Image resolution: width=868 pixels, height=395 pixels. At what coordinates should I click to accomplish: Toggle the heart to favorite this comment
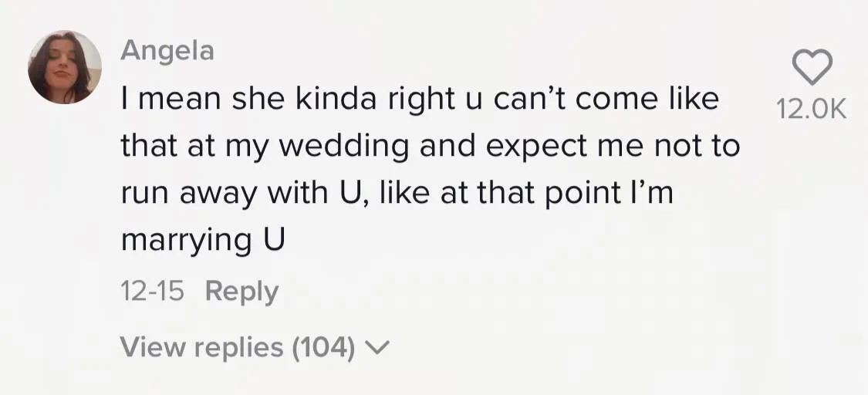pyautogui.click(x=814, y=69)
